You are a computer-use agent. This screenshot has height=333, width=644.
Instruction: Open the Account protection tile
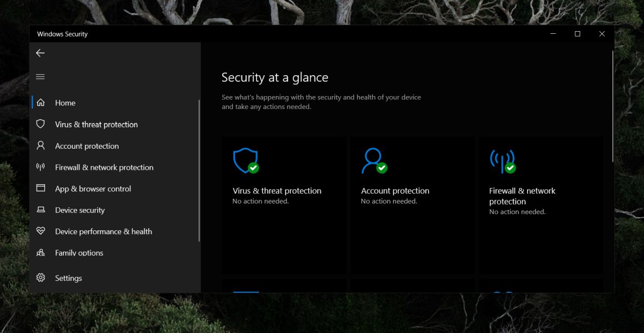[413, 205]
